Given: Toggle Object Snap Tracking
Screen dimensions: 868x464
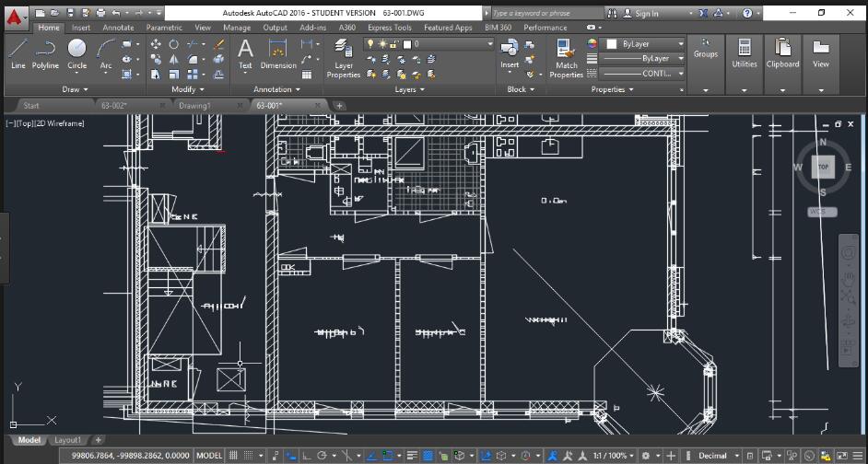Looking at the screenshot, I should [371, 456].
